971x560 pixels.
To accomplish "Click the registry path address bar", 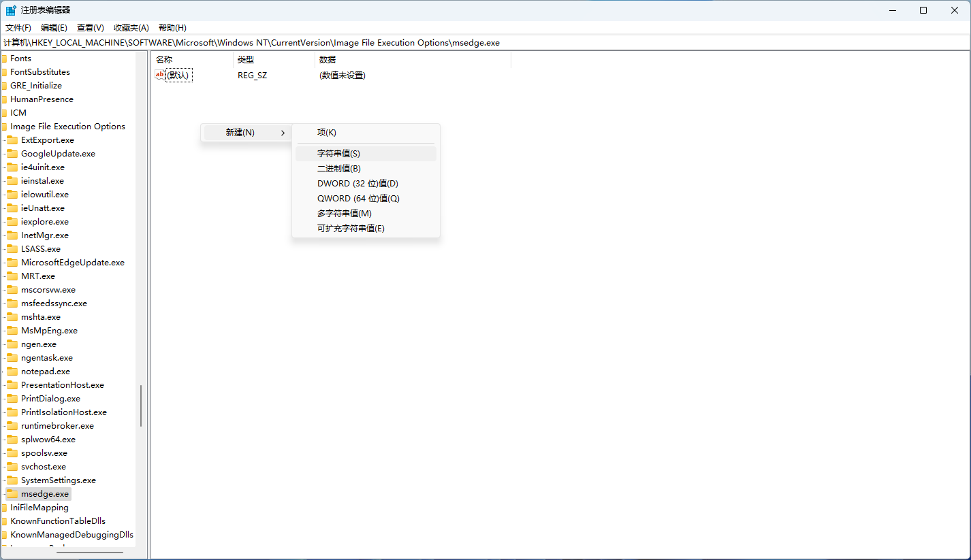I will [x=485, y=42].
